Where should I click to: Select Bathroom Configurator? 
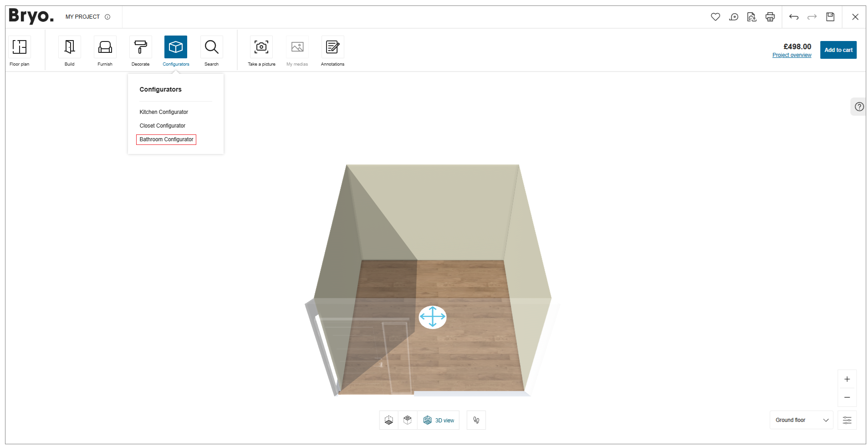point(166,139)
